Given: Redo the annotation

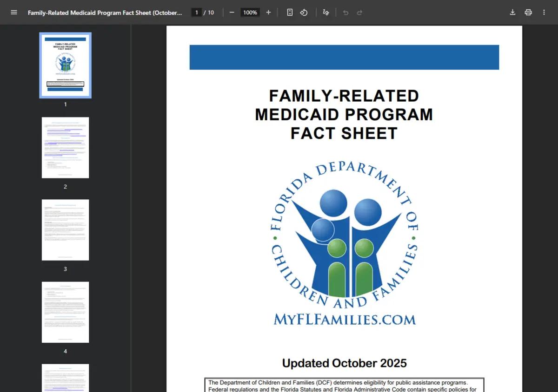Looking at the screenshot, I should point(359,13).
